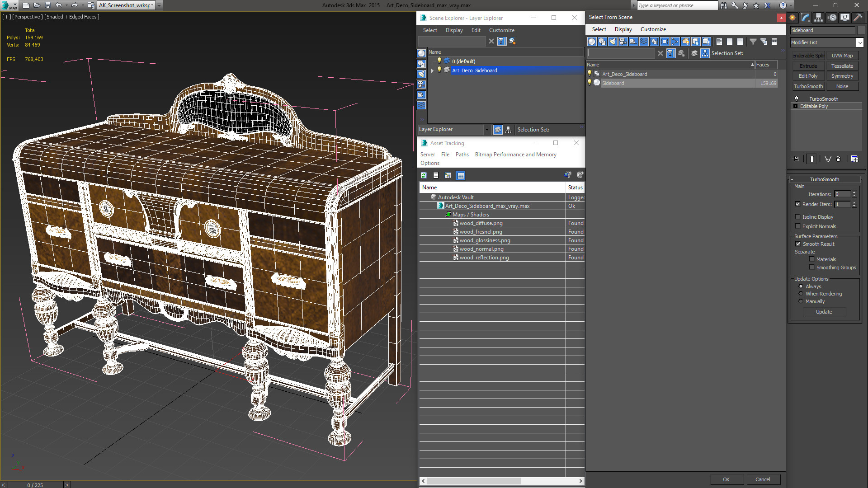Screen dimensions: 868x488
Task: Click Save File icon in top toolbar
Action: 48,5
